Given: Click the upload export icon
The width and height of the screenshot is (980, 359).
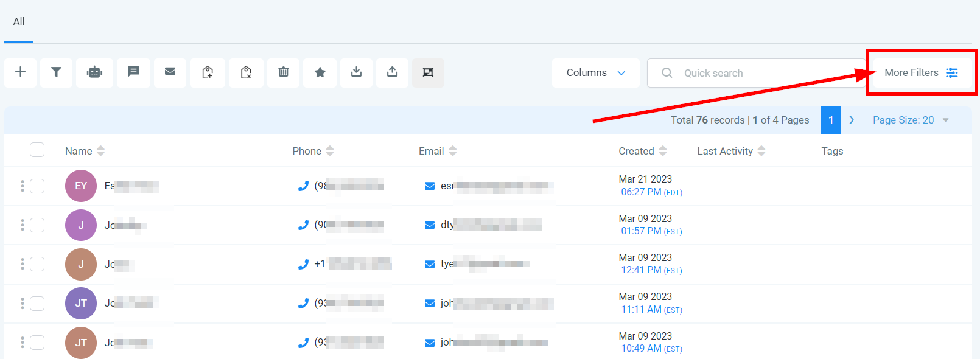Looking at the screenshot, I should (x=392, y=72).
